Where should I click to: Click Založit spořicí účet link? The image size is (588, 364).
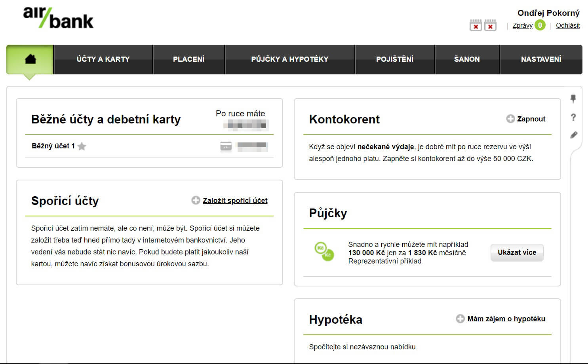235,201
